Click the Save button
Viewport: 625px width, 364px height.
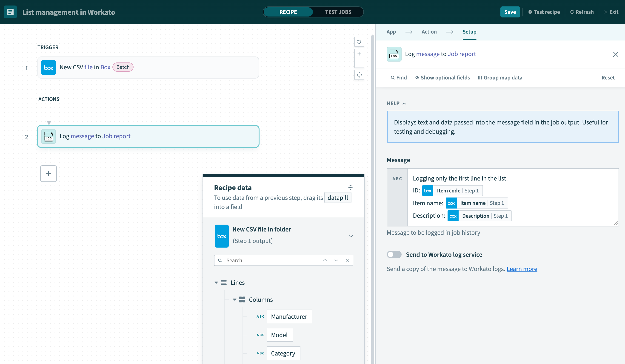tap(510, 12)
